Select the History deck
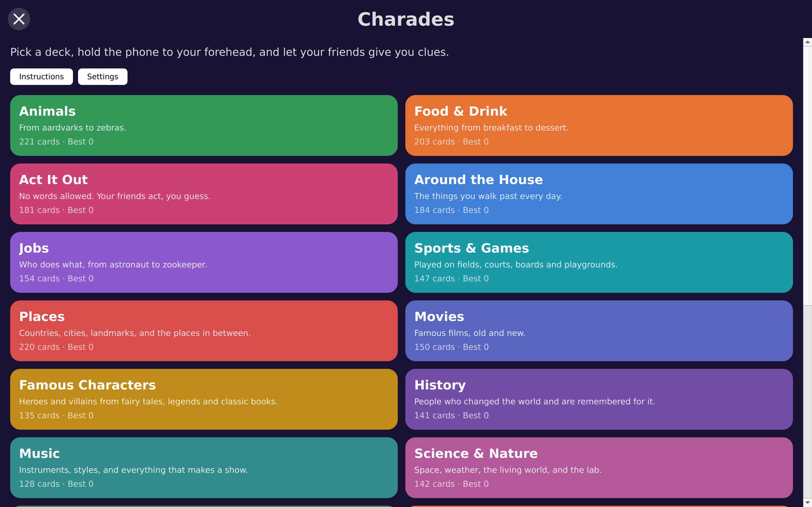 (x=599, y=399)
